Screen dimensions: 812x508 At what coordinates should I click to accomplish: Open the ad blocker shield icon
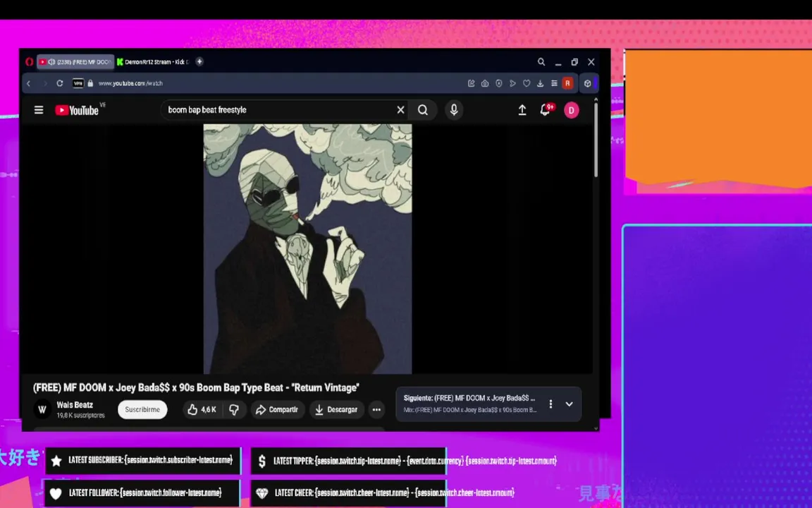tap(499, 83)
